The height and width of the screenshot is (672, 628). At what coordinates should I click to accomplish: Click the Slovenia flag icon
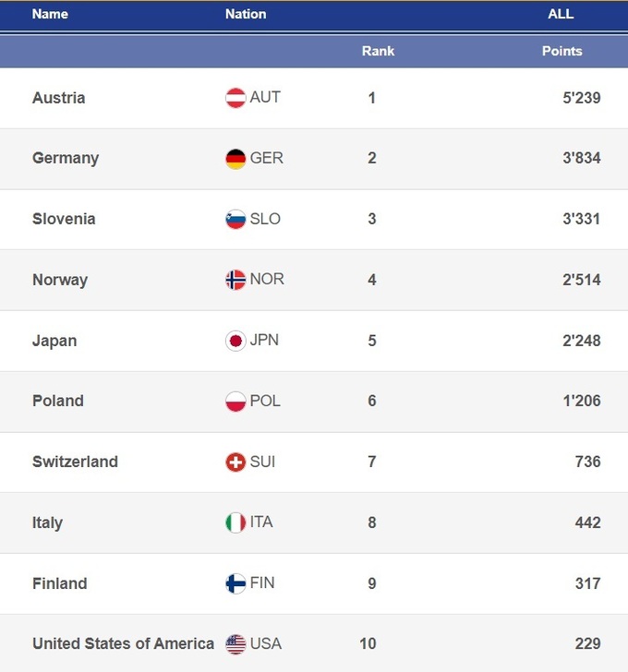[x=235, y=220]
